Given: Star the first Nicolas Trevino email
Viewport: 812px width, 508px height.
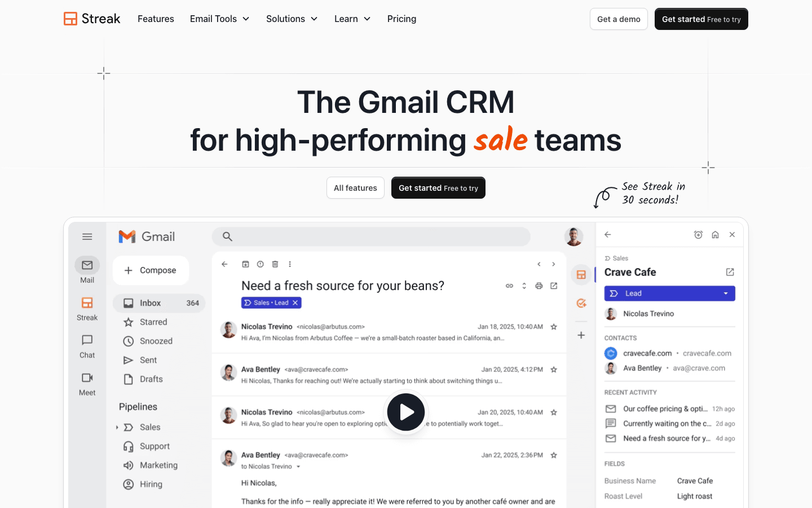Looking at the screenshot, I should [x=554, y=327].
